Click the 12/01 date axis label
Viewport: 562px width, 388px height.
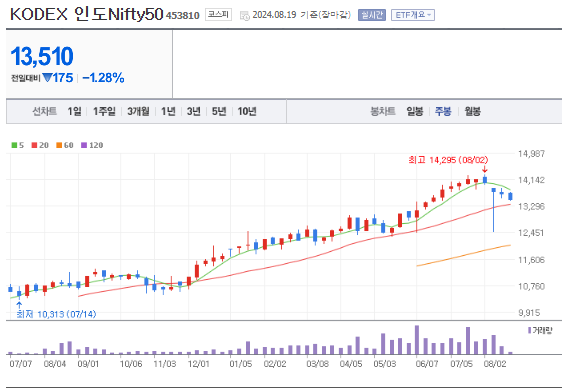[199, 364]
